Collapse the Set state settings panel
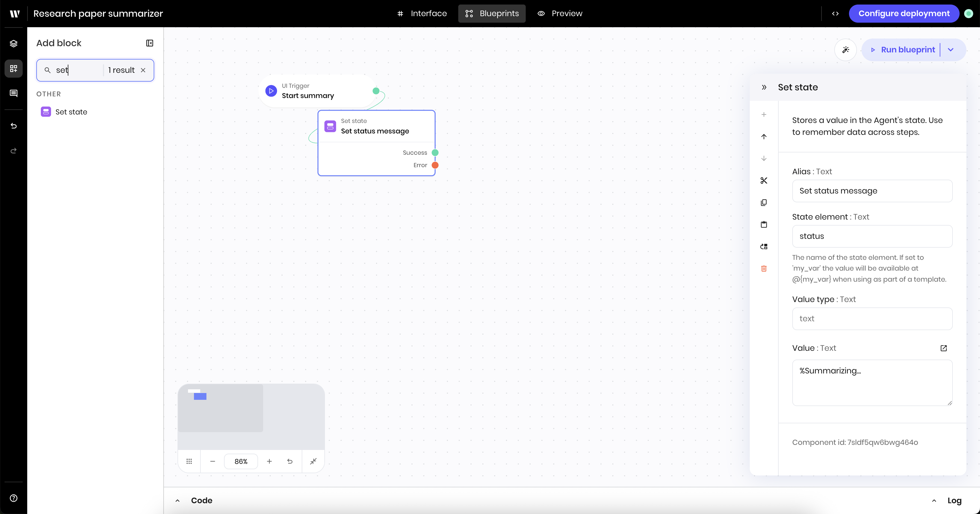The image size is (980, 514). tap(764, 88)
